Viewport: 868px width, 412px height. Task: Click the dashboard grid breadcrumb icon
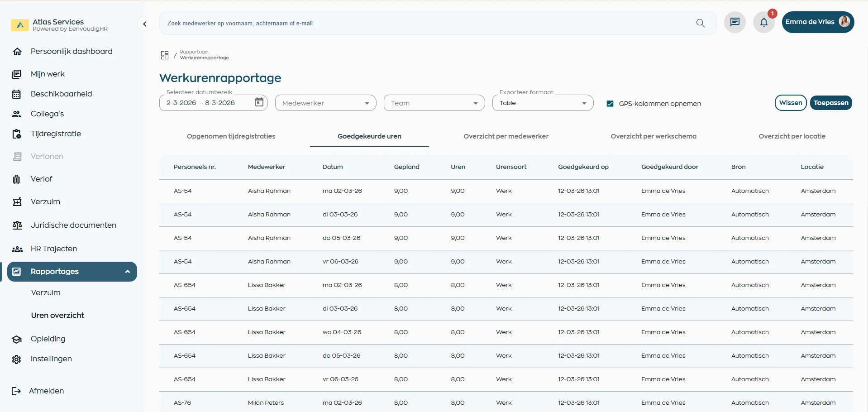(x=165, y=55)
